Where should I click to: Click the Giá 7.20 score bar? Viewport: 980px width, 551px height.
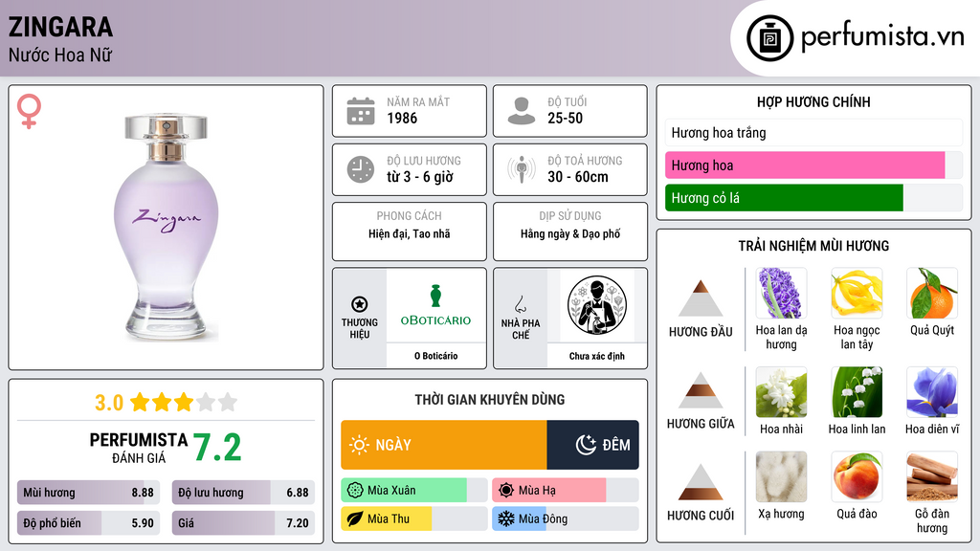243,523
